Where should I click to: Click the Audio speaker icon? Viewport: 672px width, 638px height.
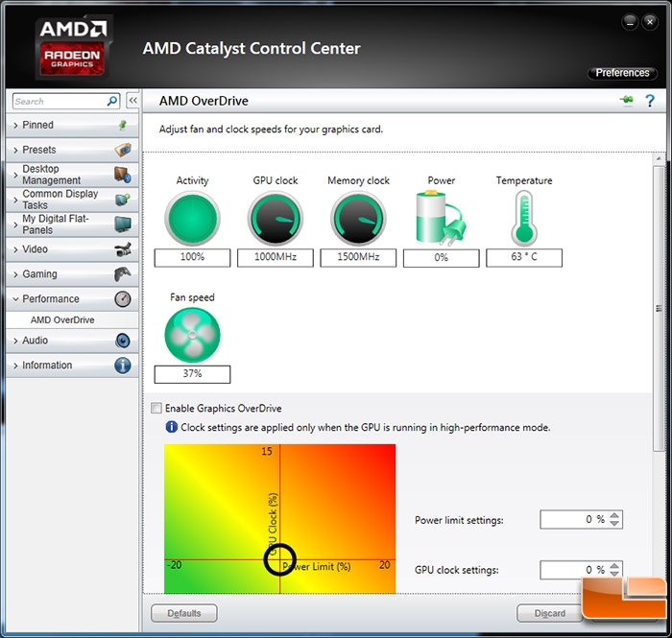(x=123, y=341)
